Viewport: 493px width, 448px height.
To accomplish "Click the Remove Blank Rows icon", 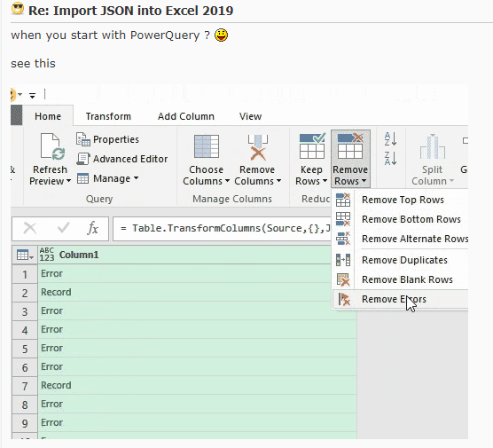I will (x=343, y=279).
